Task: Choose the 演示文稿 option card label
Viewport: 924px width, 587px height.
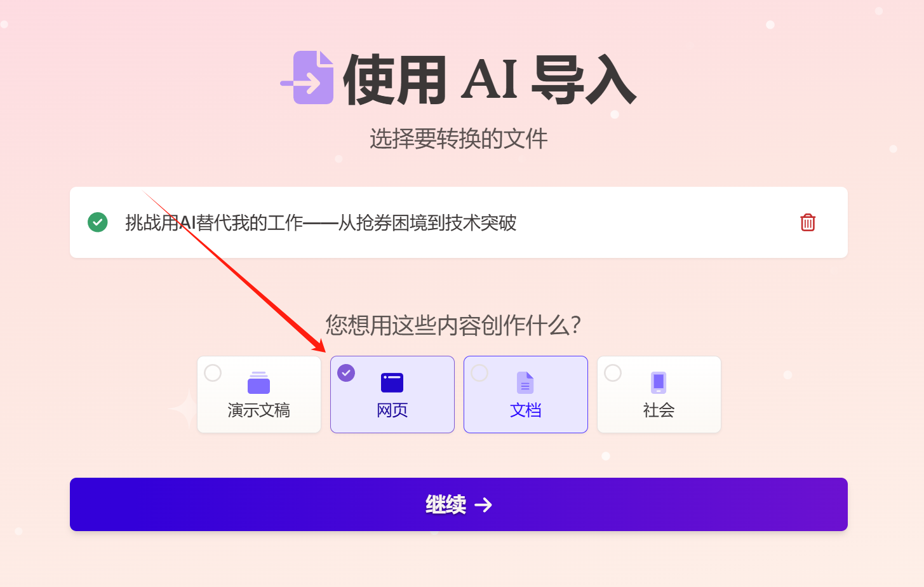Action: (x=258, y=410)
